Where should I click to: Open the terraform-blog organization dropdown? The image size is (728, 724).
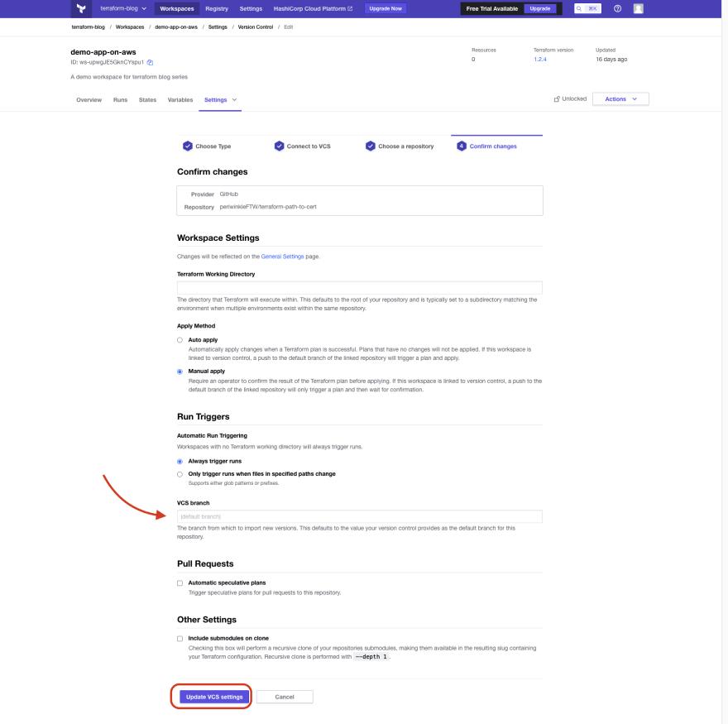[123, 8]
